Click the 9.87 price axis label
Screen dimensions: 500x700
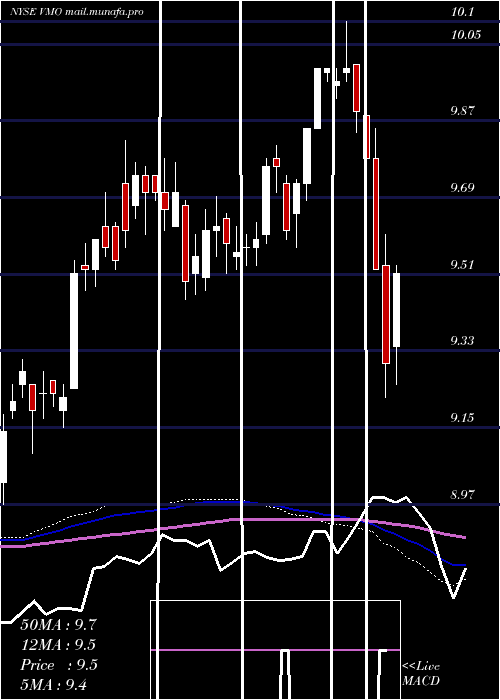462,111
